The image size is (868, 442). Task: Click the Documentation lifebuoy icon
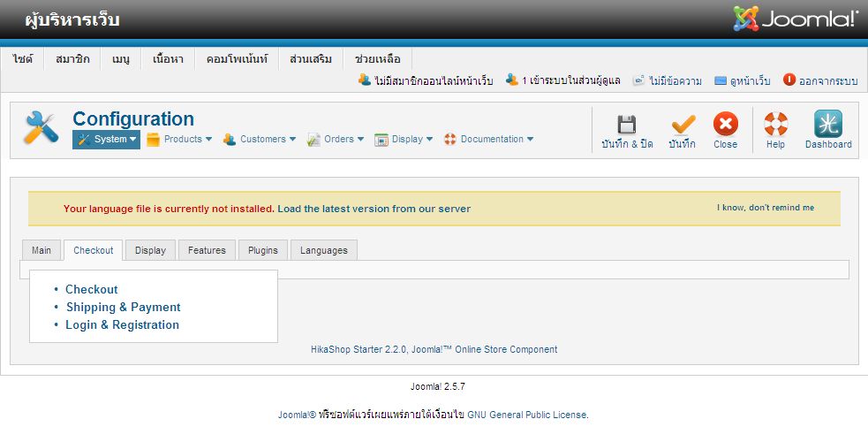click(x=450, y=140)
